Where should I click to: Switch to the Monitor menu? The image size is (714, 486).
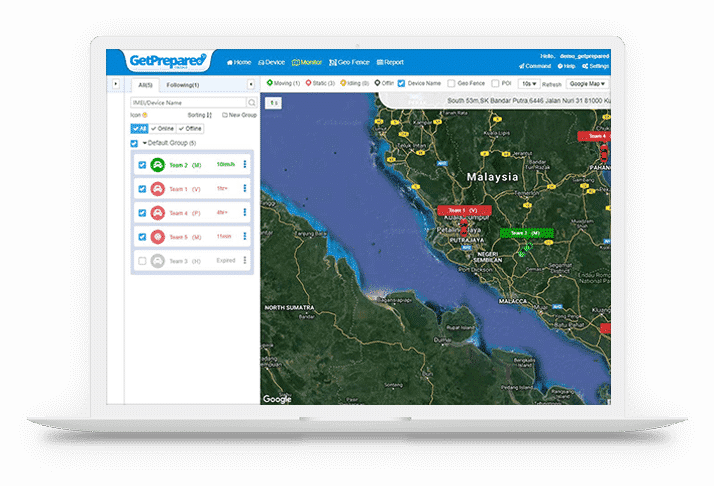307,62
